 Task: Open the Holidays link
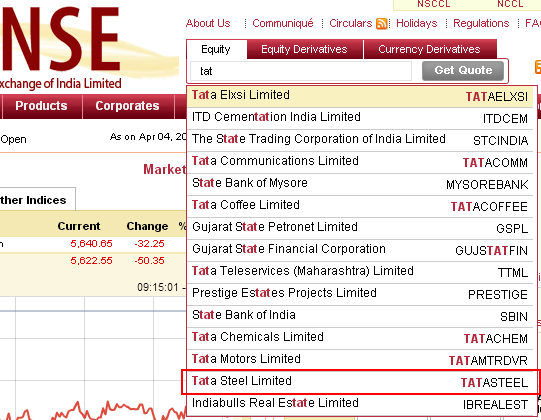point(416,23)
